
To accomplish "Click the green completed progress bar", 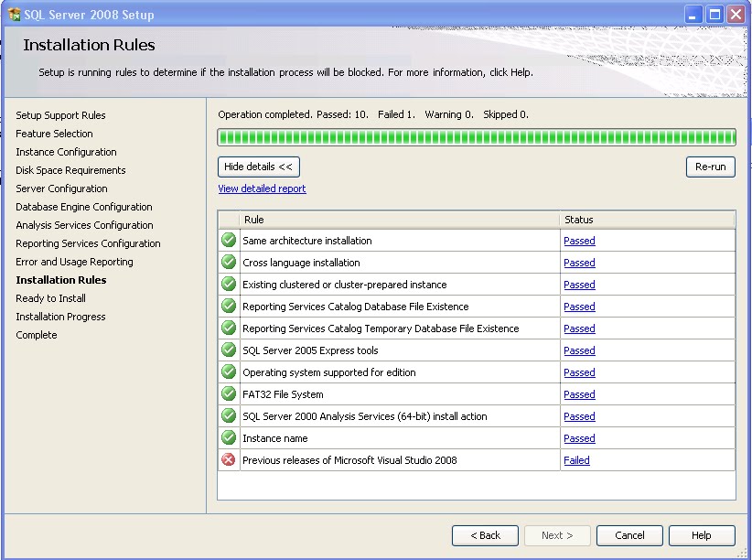I will click(x=477, y=137).
